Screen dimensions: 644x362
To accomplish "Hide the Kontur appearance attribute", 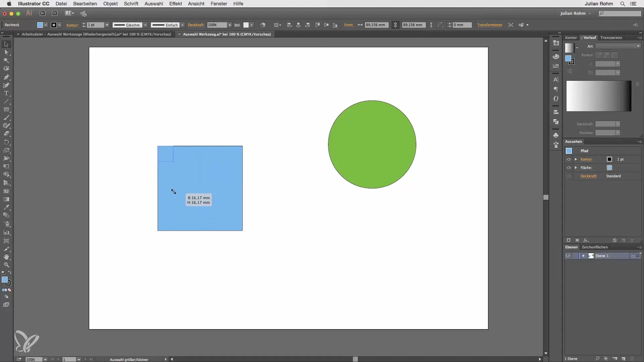I will point(569,159).
